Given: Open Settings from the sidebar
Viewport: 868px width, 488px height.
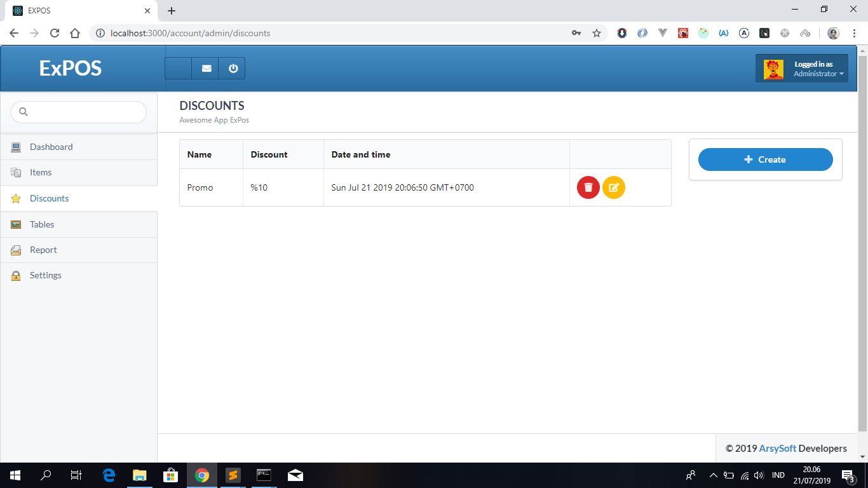Looking at the screenshot, I should coord(46,275).
